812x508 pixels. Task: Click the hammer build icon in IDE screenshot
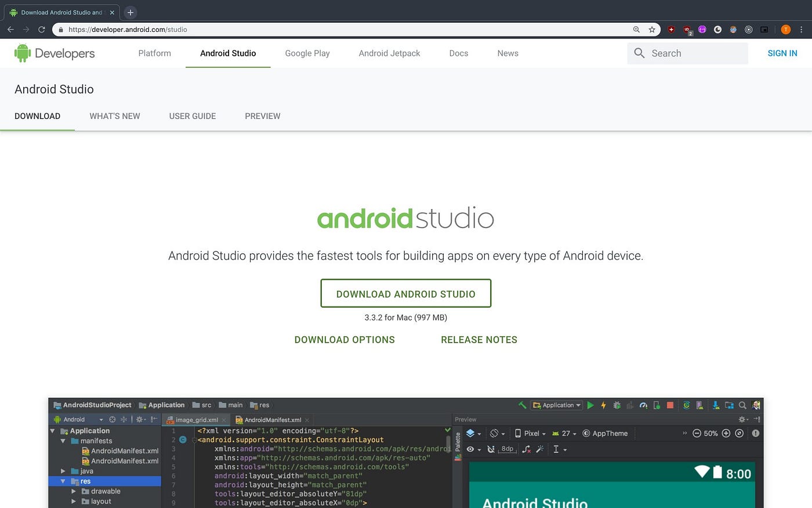(x=522, y=405)
